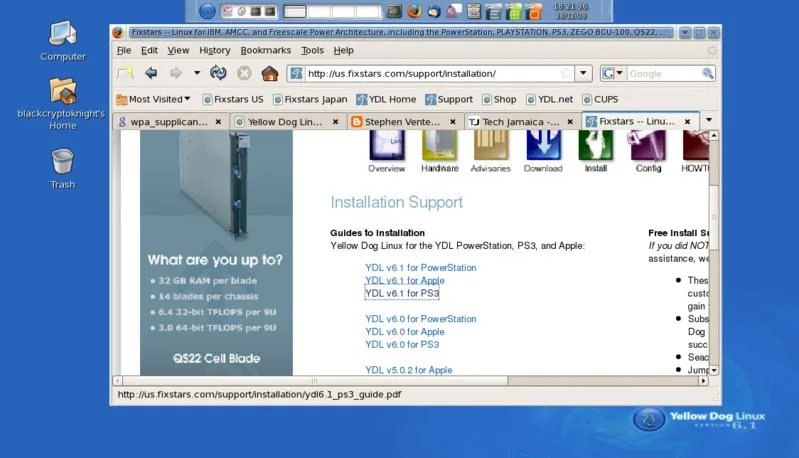Click the horizontal scrollbar thumb
The image size is (799, 458).
click(x=315, y=381)
